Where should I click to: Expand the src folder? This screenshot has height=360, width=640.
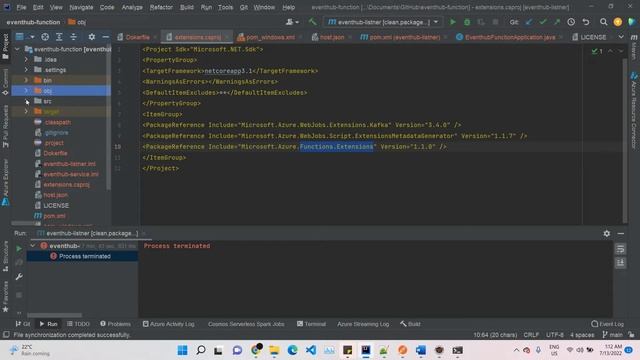pyautogui.click(x=26, y=101)
